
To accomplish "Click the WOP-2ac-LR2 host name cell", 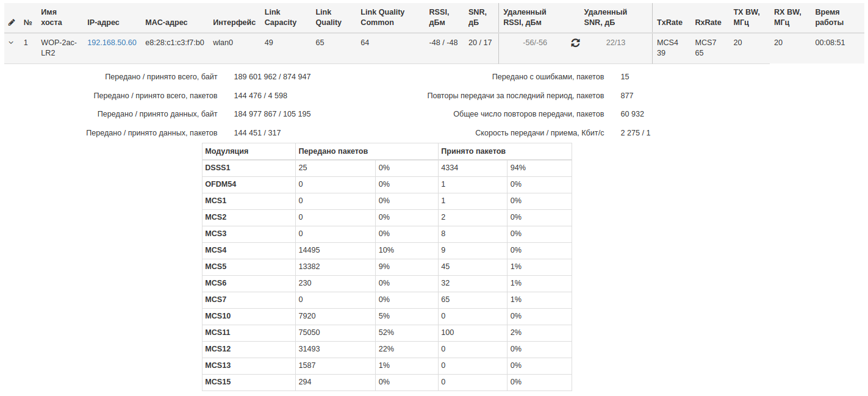I will tap(59, 48).
